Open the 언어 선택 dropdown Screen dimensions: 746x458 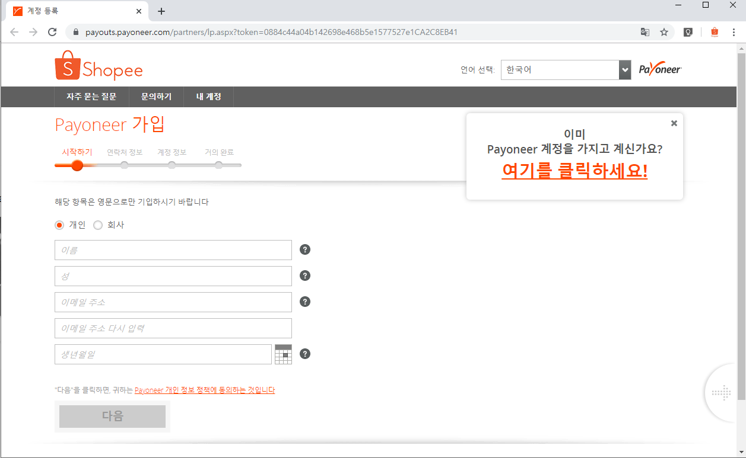[566, 70]
